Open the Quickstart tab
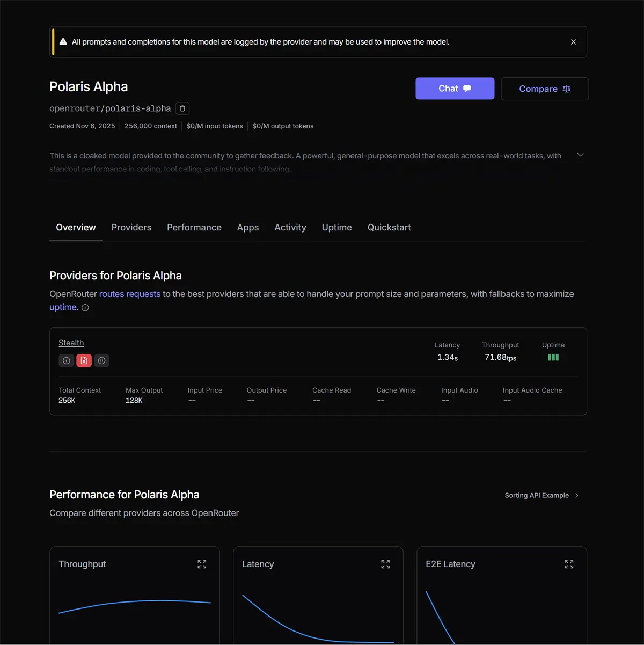The image size is (644, 645). 389,228
